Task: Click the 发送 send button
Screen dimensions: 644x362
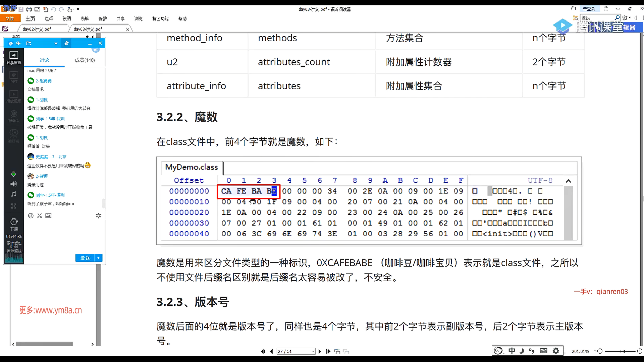Action: [85, 258]
